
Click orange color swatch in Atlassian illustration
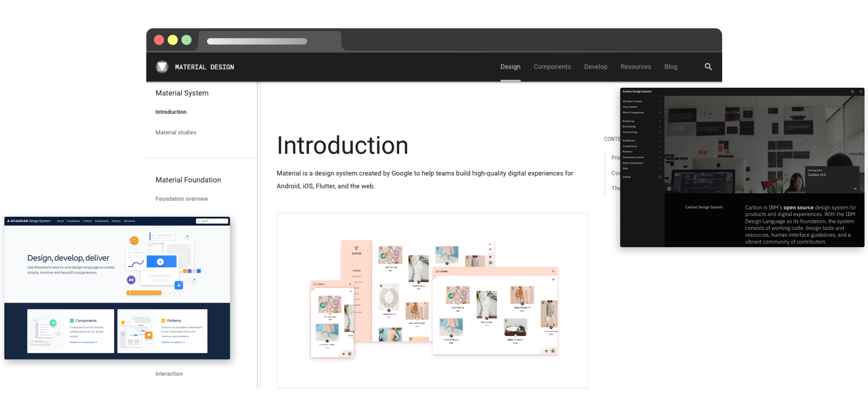(185, 271)
